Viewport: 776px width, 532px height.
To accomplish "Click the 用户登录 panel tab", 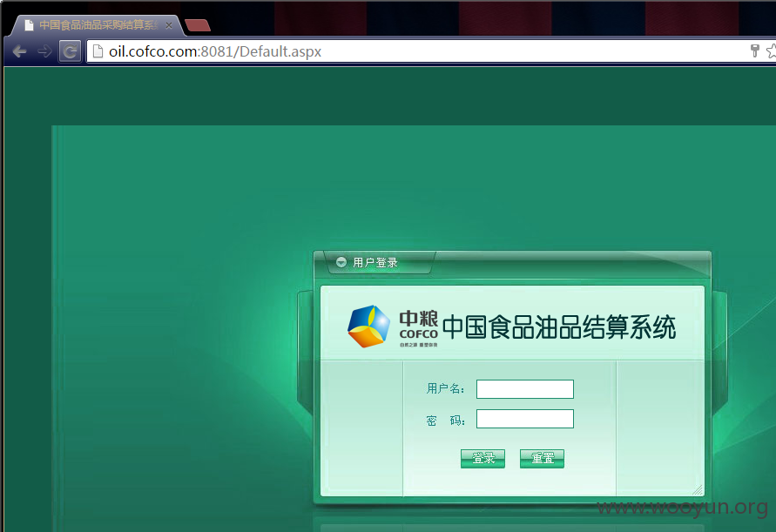I will (379, 262).
